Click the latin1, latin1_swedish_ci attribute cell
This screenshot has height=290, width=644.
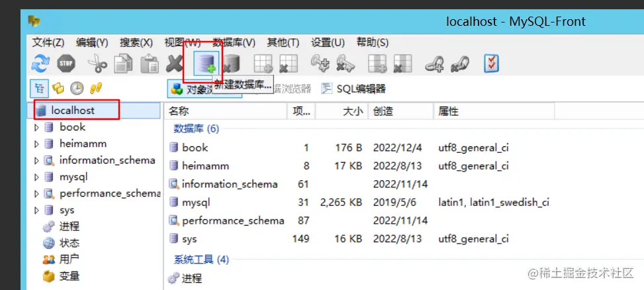tap(494, 203)
